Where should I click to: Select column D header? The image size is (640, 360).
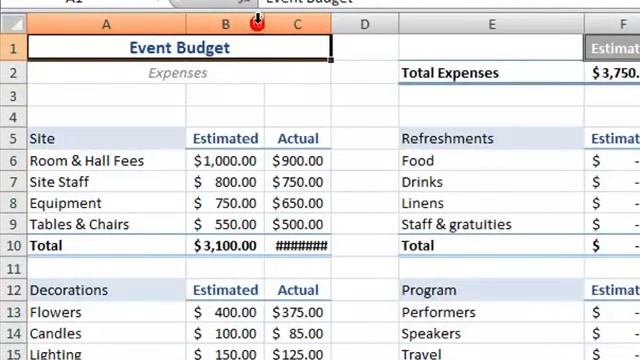(365, 24)
